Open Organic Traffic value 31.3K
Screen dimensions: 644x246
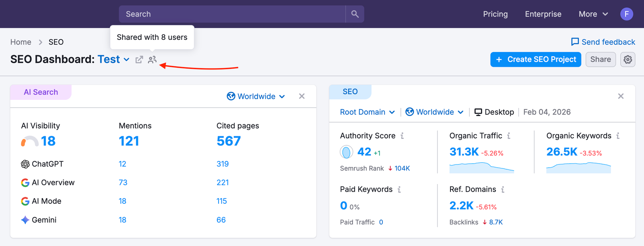tap(464, 152)
